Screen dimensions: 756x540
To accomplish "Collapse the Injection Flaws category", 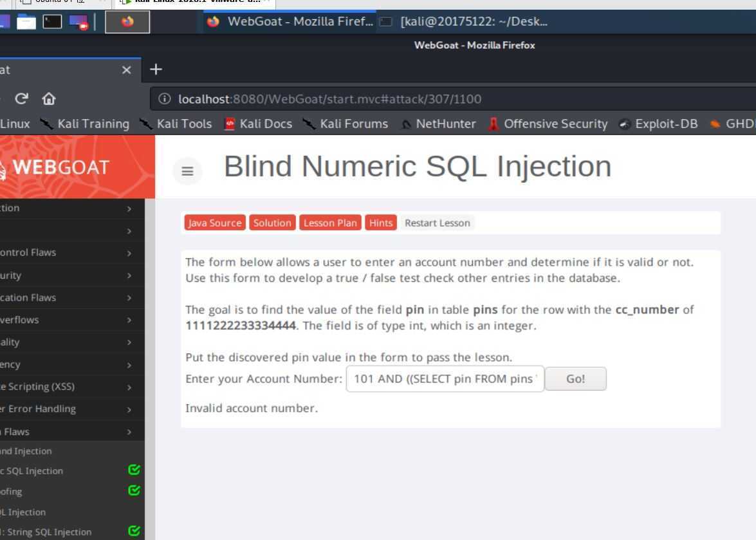I will 72,431.
